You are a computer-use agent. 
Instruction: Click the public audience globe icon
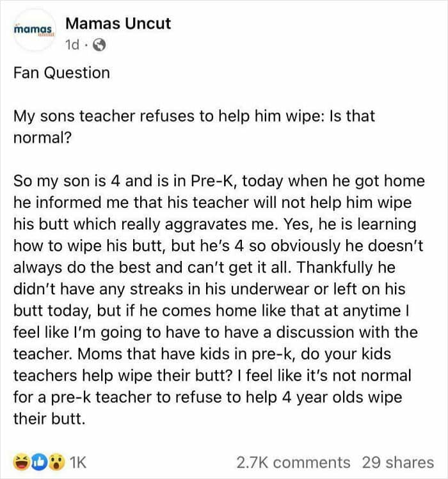coord(99,45)
